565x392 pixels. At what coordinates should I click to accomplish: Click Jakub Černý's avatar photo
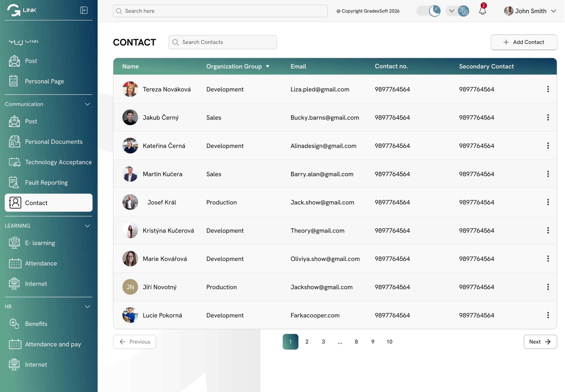(130, 117)
